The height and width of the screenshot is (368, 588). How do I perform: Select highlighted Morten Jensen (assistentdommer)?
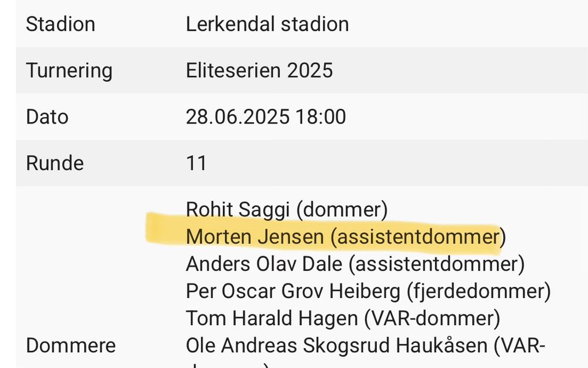coord(346,236)
